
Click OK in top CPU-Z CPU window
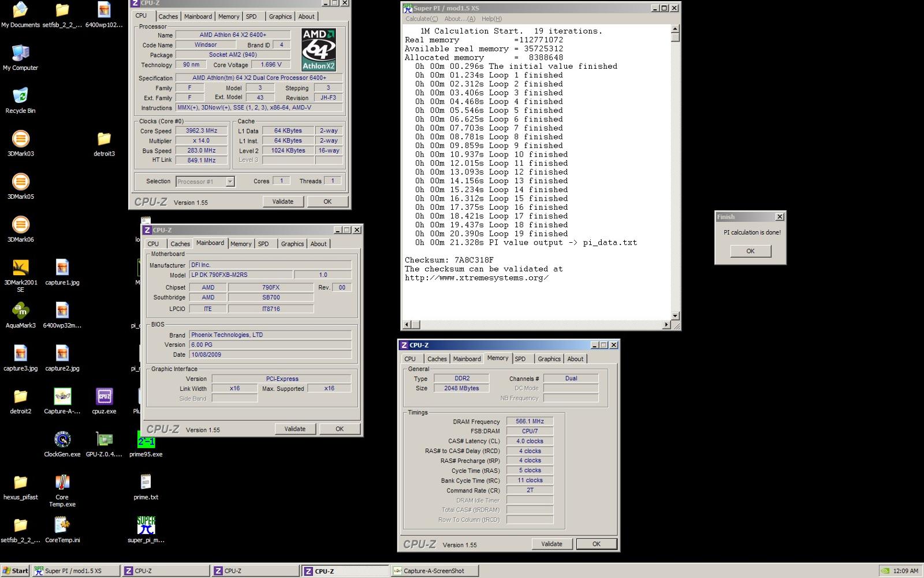click(x=327, y=201)
